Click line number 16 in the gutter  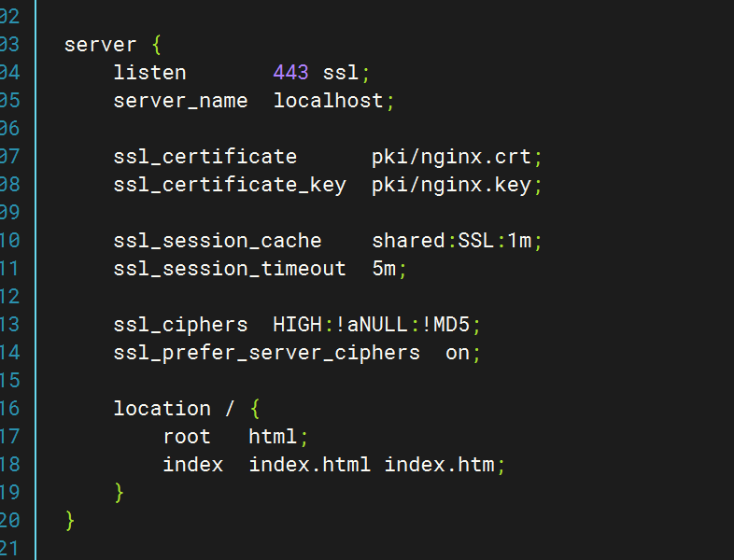10,409
